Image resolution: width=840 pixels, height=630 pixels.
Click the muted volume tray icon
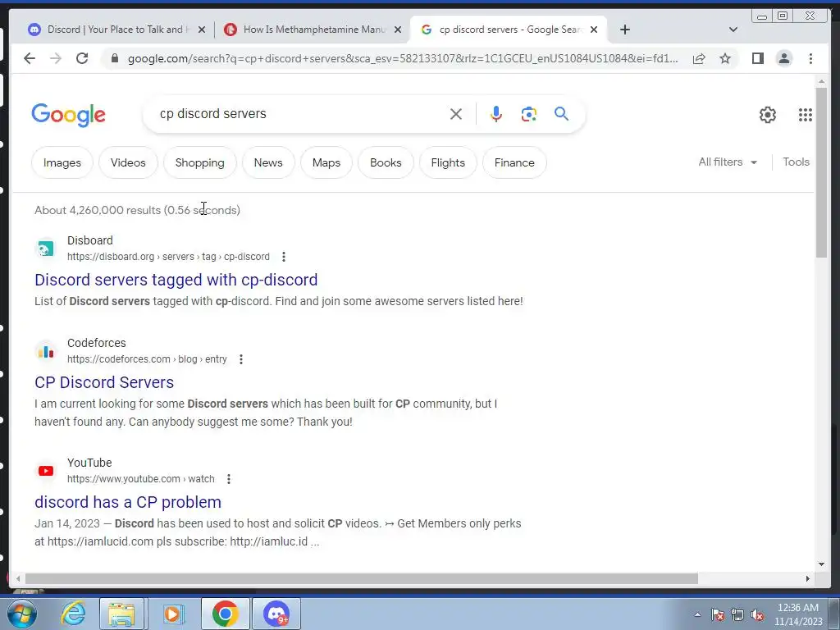(757, 615)
